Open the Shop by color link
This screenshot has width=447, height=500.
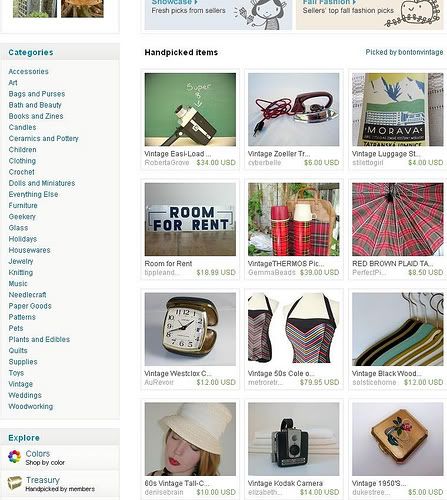click(x=45, y=463)
